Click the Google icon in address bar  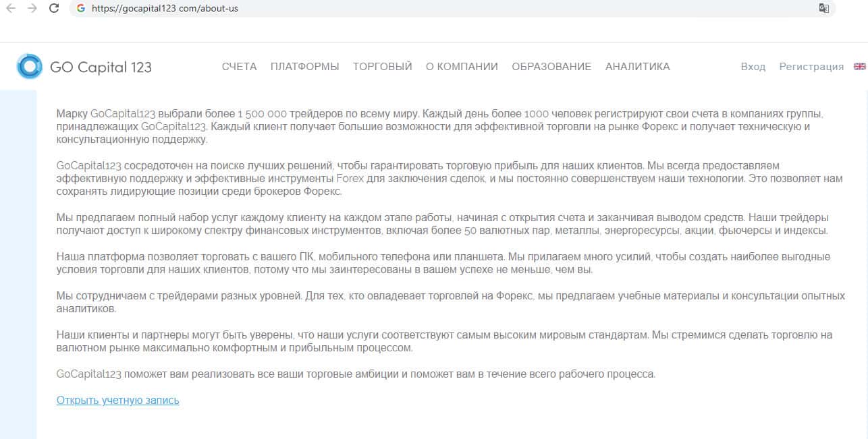click(81, 9)
